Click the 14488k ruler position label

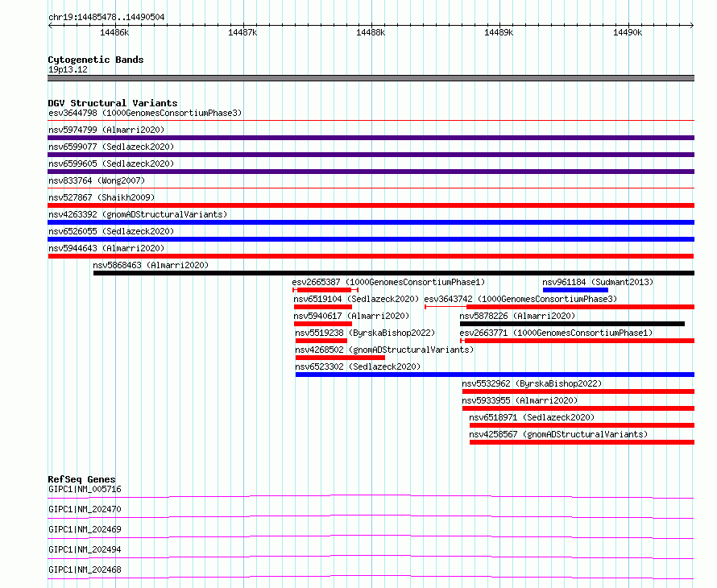[x=371, y=32]
